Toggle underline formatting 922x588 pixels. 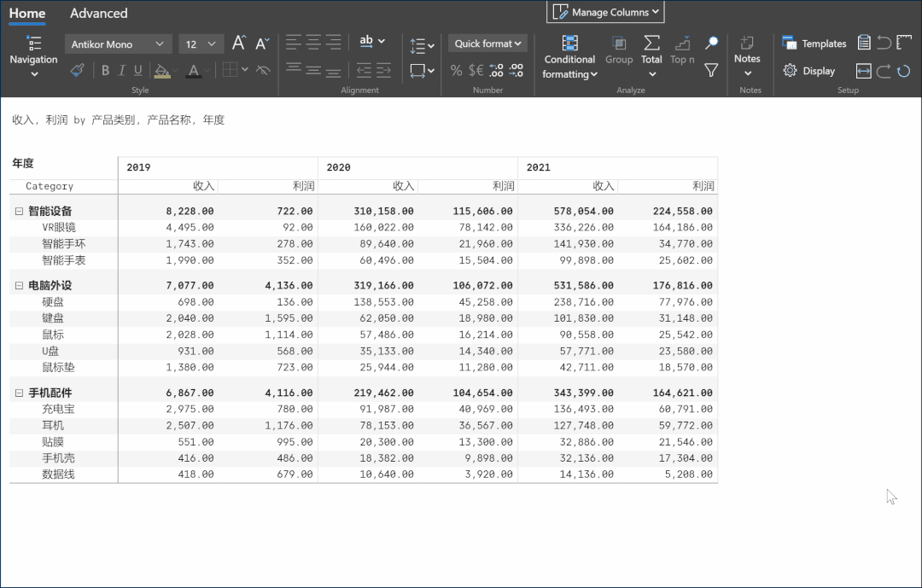138,71
